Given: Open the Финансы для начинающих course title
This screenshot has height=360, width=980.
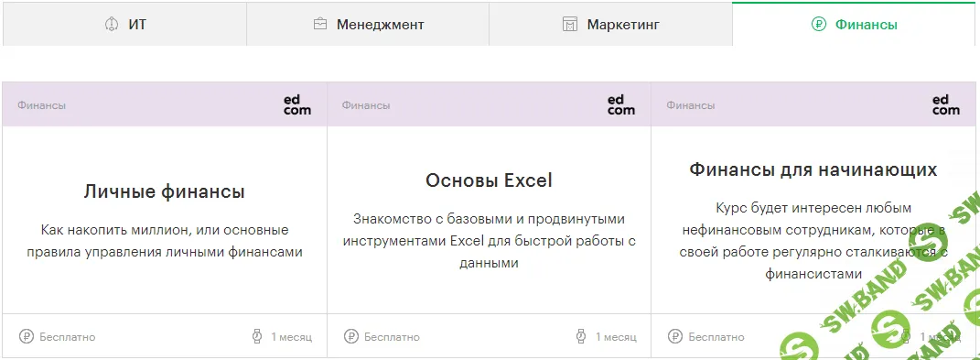Looking at the screenshot, I should point(813,169).
